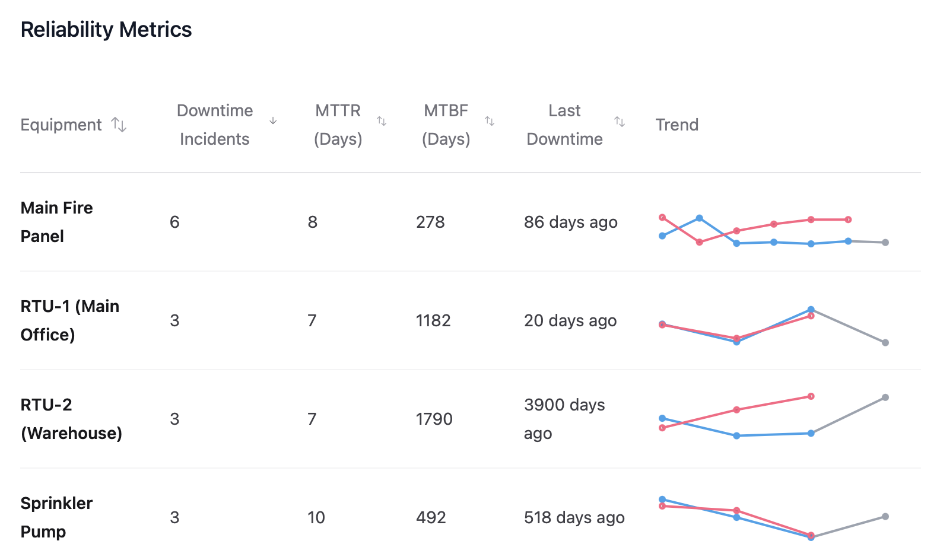The image size is (940, 560).
Task: Click '86 days ago' for Main Fire Panel
Action: pos(570,222)
